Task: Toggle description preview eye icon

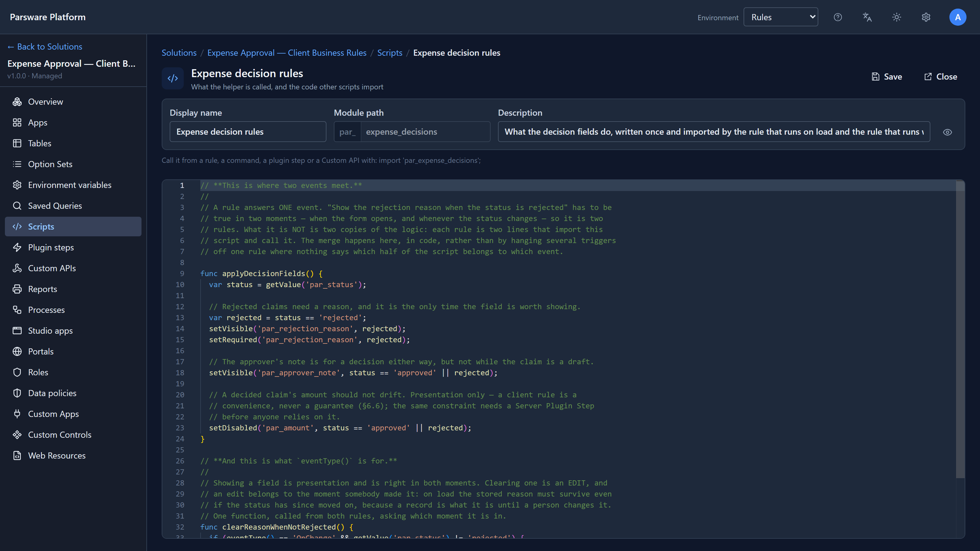Action: pyautogui.click(x=947, y=132)
